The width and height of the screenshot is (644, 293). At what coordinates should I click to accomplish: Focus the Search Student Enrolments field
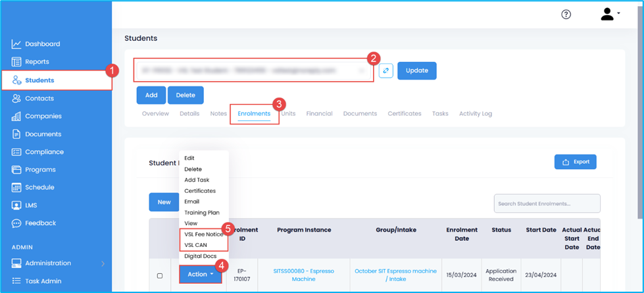pyautogui.click(x=547, y=203)
